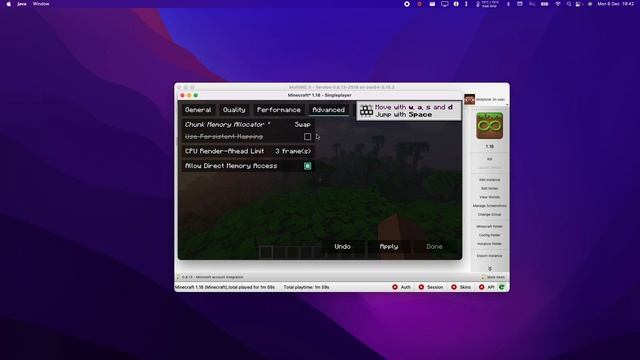Click the API status red icon
This screenshot has height=360, width=640.
pos(482,287)
